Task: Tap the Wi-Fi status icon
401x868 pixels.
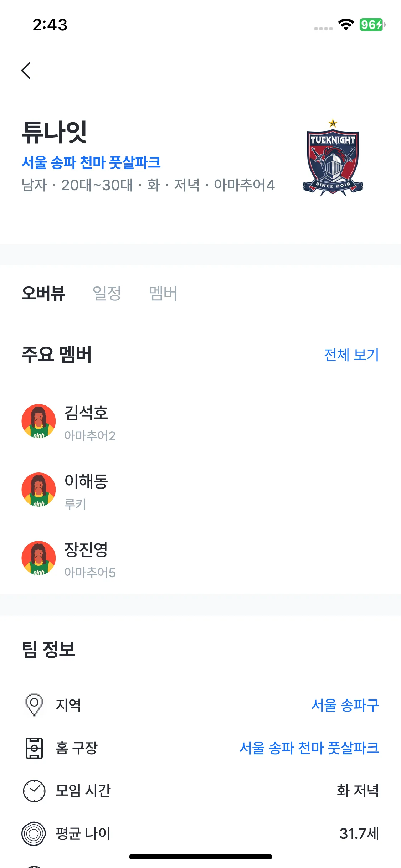Action: click(346, 25)
